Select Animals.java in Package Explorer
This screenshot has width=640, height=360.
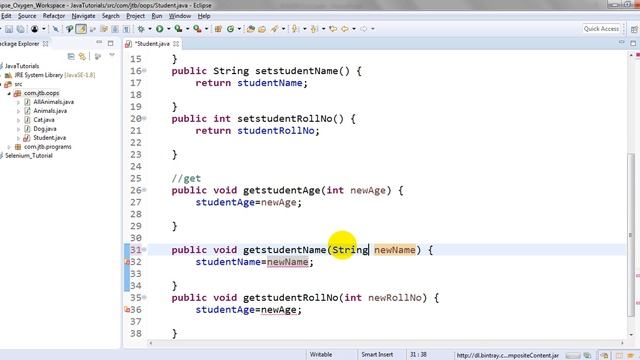(50, 111)
